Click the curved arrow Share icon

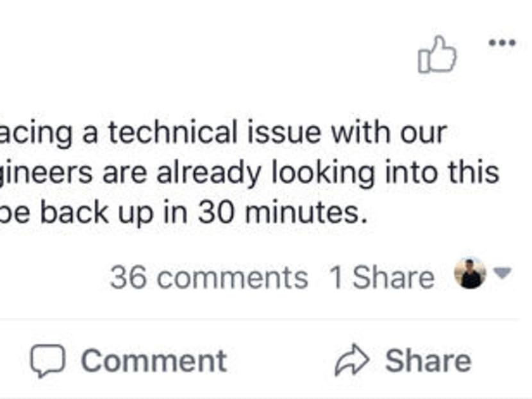point(352,361)
